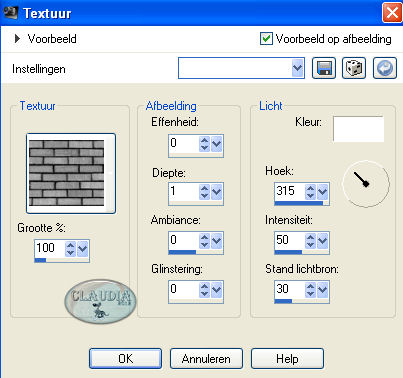Adjust Intensiteit spinner arrows
Image resolution: width=403 pixels, height=378 pixels.
(310, 241)
